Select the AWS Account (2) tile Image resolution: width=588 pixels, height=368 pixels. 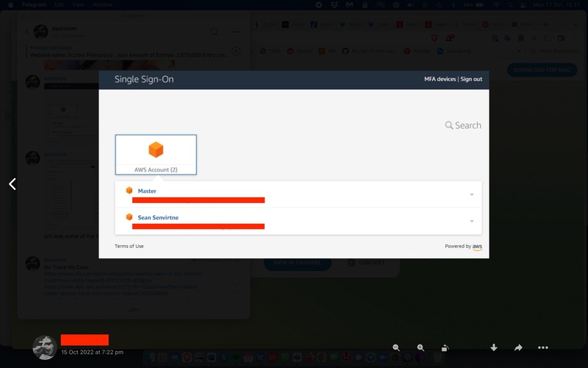pyautogui.click(x=156, y=155)
